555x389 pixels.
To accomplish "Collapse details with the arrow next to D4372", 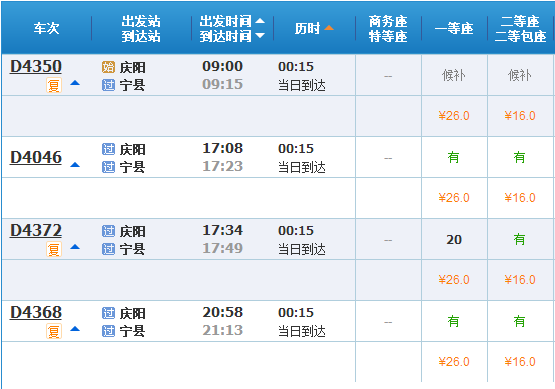I will click(x=75, y=247).
